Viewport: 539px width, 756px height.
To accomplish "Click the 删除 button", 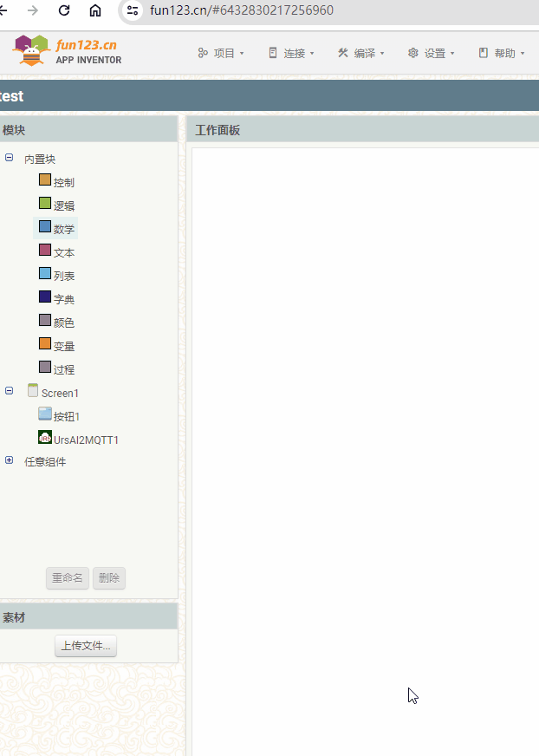I will (x=109, y=577).
